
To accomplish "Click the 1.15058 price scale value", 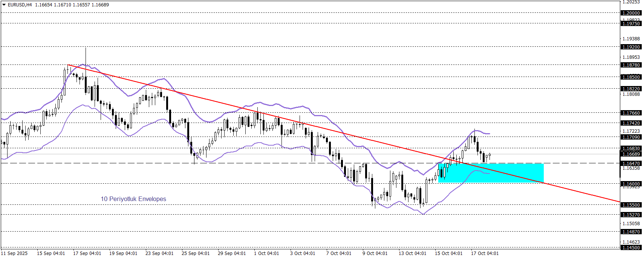I will click(631, 223).
